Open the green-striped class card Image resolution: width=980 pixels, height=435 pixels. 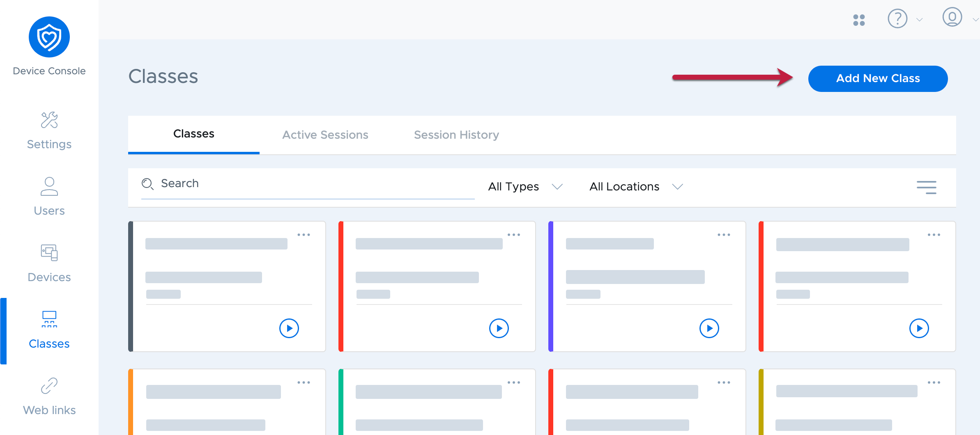437,402
